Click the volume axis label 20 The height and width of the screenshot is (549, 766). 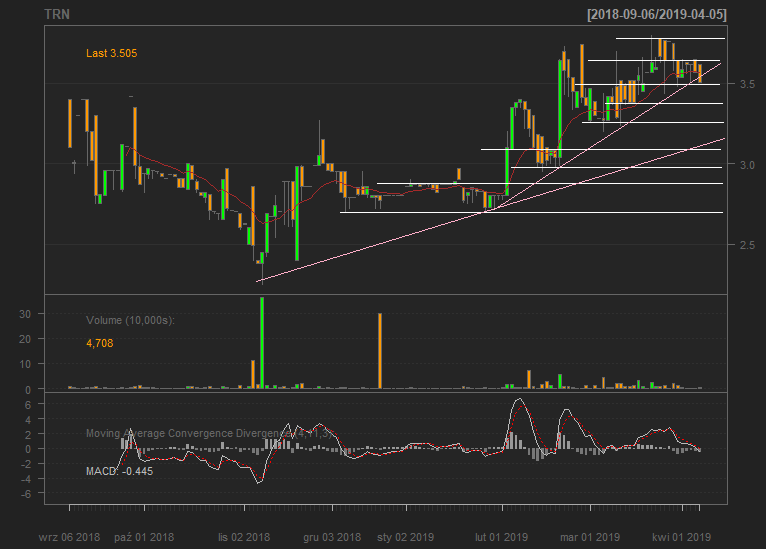[x=25, y=339]
